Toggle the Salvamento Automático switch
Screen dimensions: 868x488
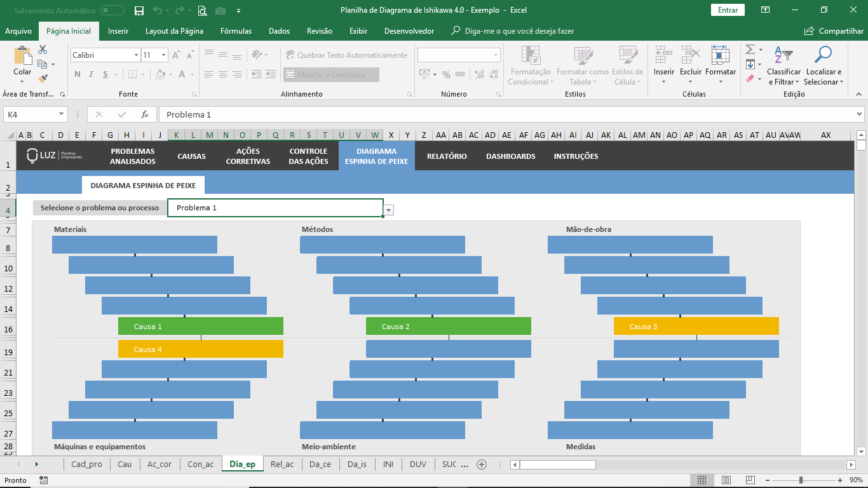coord(112,10)
